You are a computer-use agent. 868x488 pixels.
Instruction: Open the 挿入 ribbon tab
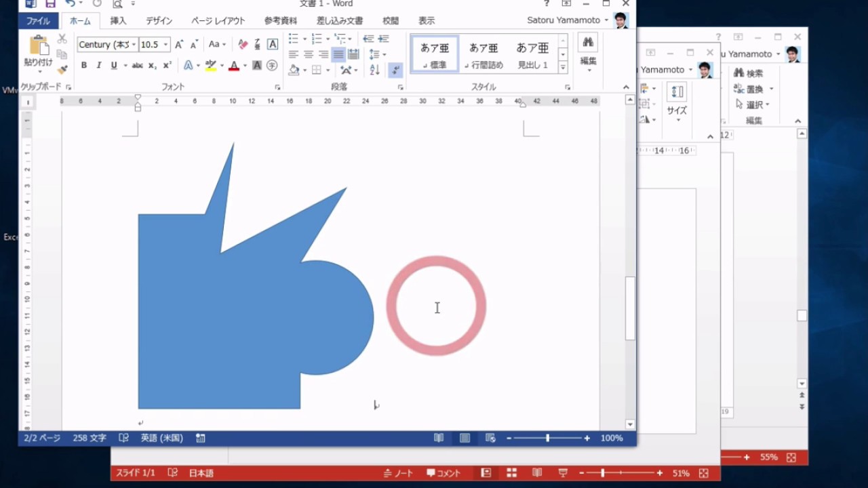point(118,21)
